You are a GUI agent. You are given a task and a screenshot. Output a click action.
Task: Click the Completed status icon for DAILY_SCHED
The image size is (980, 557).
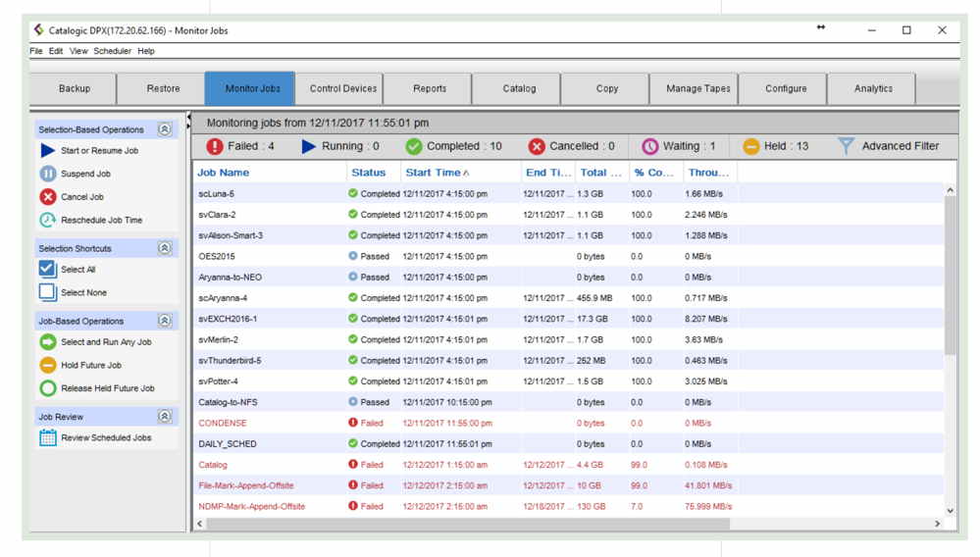[353, 443]
